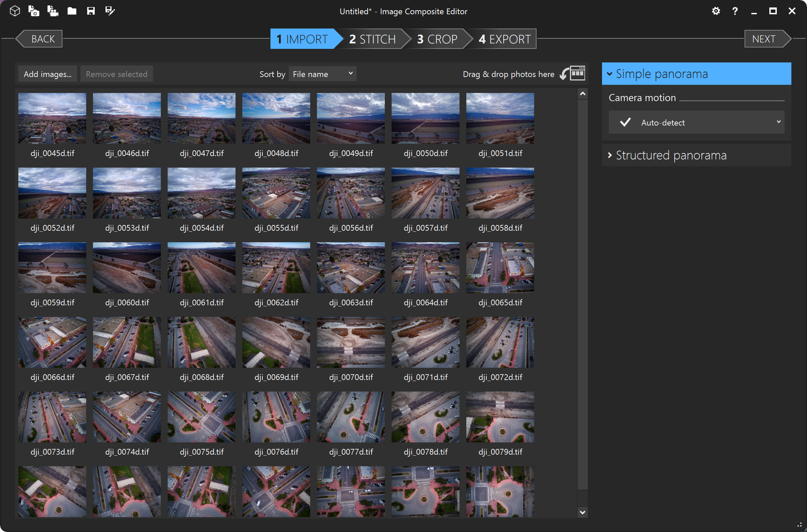Select thumbnail dji_0058d.tif
Screen dimensions: 807x532
point(500,193)
